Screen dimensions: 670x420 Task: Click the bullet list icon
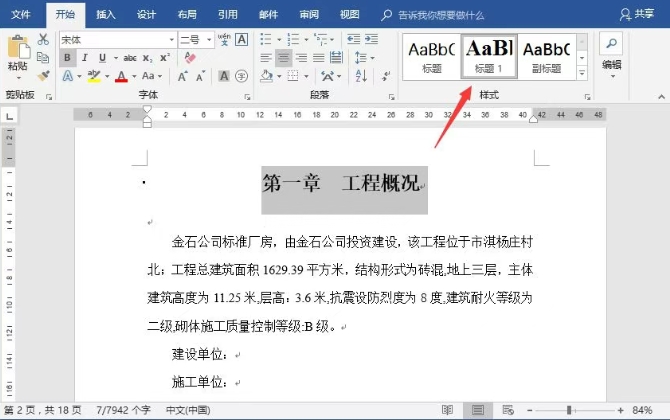coord(266,39)
